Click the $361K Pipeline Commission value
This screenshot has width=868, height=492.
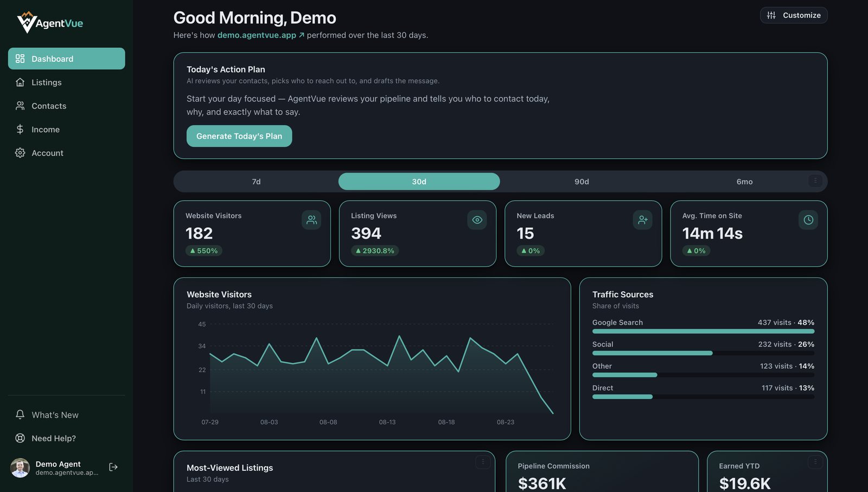[542, 483]
